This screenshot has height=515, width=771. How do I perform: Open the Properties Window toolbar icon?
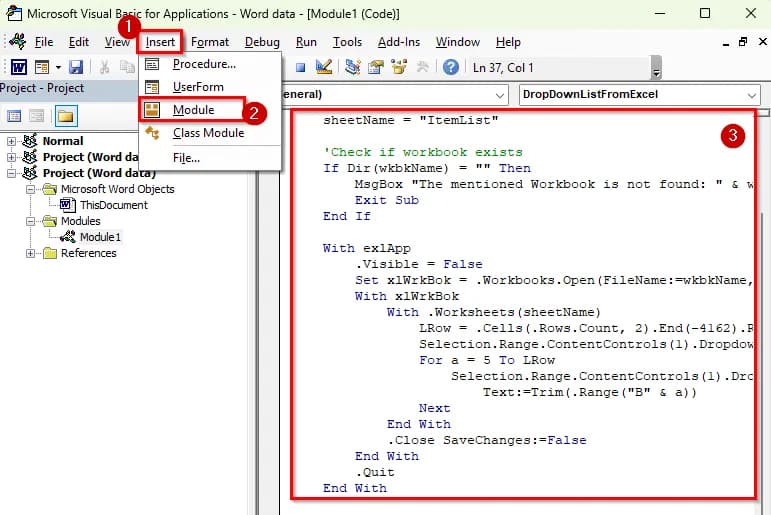[376, 67]
